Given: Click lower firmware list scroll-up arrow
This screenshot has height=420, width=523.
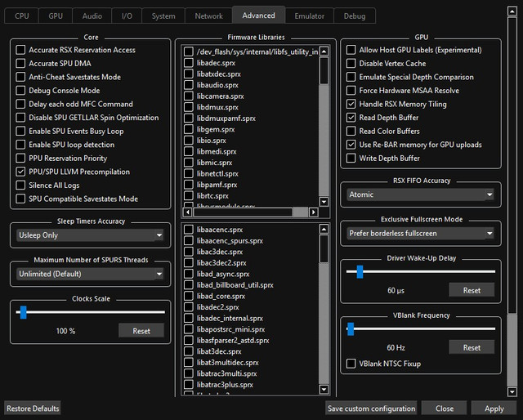Looking at the screenshot, I should pos(324,229).
